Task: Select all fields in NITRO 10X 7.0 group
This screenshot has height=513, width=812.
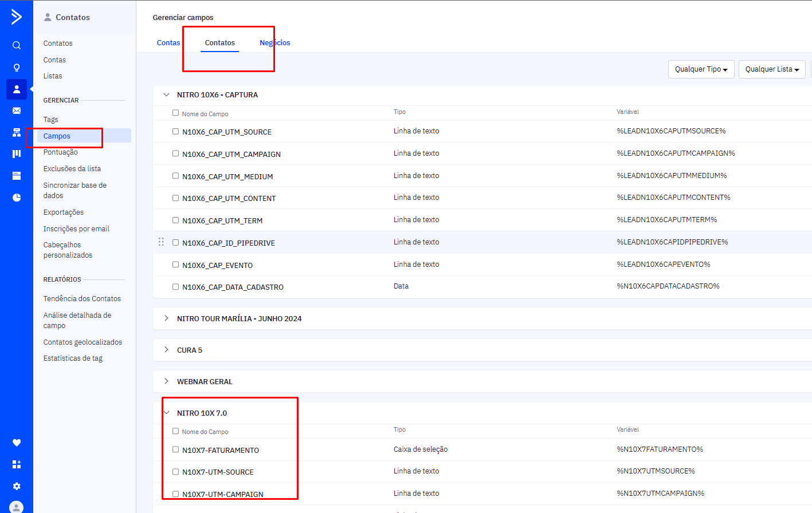Action: click(x=175, y=431)
